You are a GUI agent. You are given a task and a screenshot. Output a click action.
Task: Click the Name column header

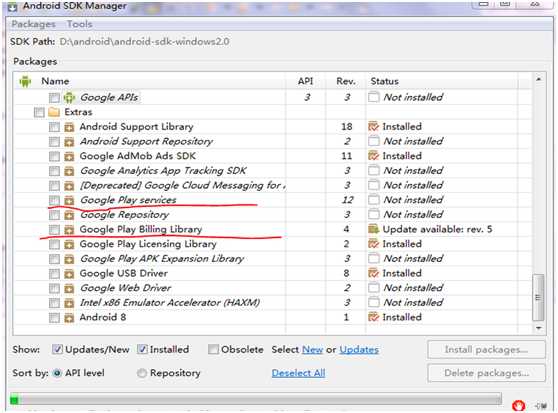tap(55, 81)
